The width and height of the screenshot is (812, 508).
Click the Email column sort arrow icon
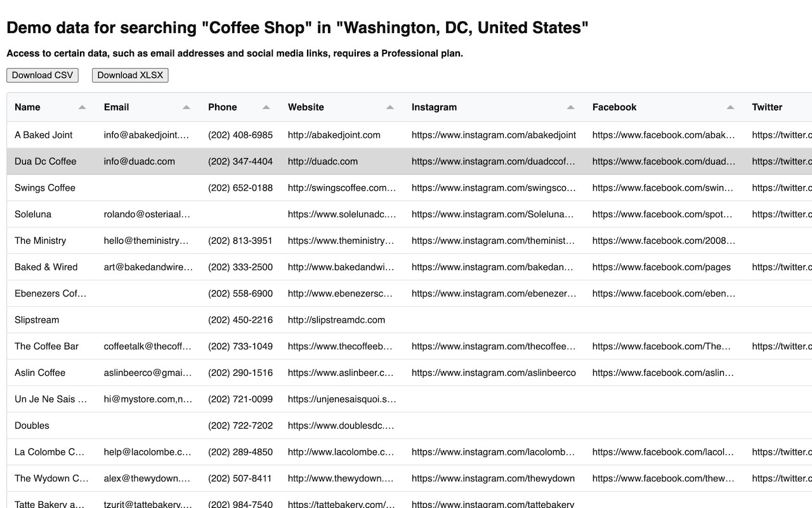186,107
